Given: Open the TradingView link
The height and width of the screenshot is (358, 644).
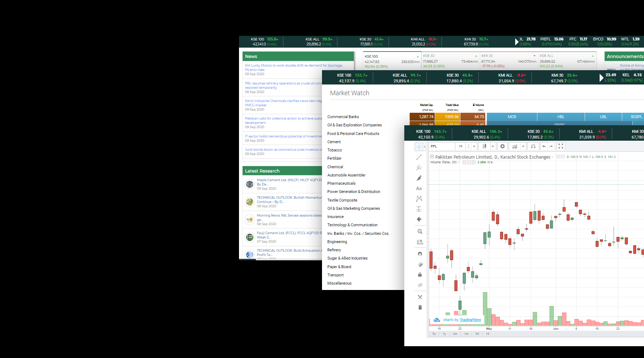Looking at the screenshot, I should [470, 320].
